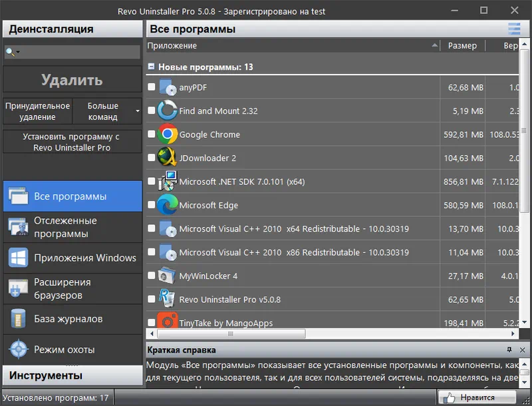This screenshot has height=406, width=532.
Task: Click in the search input field
Action: pos(80,52)
